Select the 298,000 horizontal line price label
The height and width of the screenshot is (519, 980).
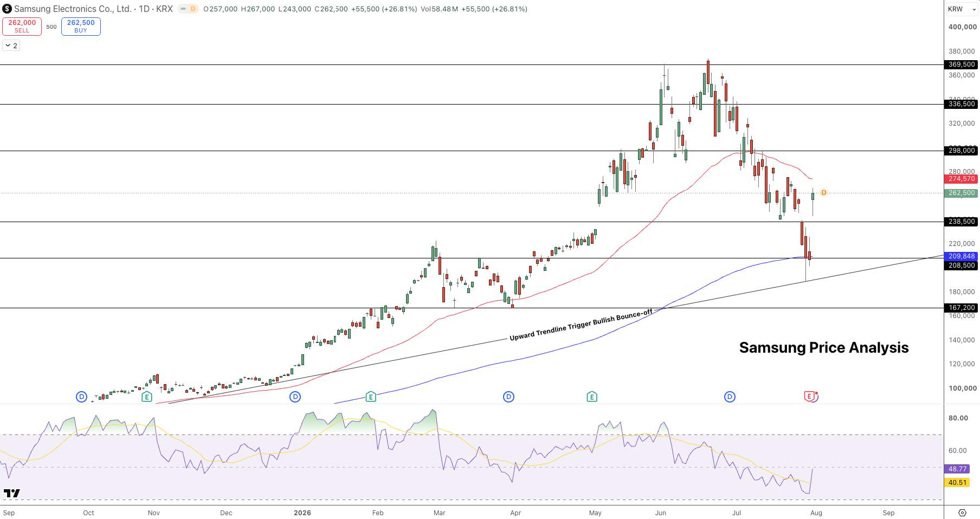pos(962,151)
